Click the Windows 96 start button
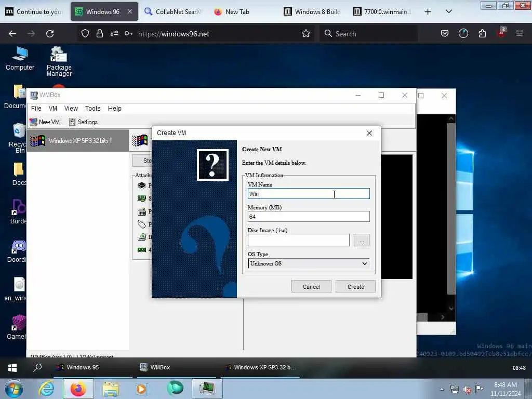 (12, 367)
